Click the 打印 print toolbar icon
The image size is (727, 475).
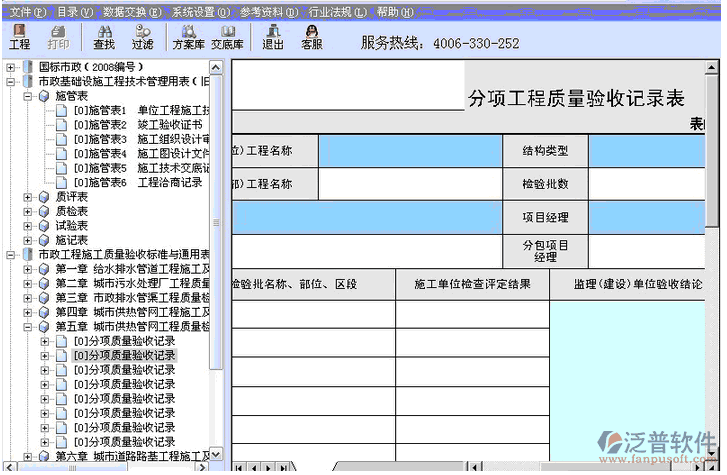[59, 37]
